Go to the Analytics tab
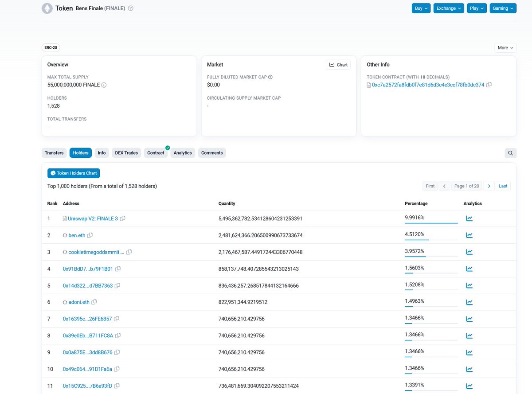 pyautogui.click(x=183, y=153)
